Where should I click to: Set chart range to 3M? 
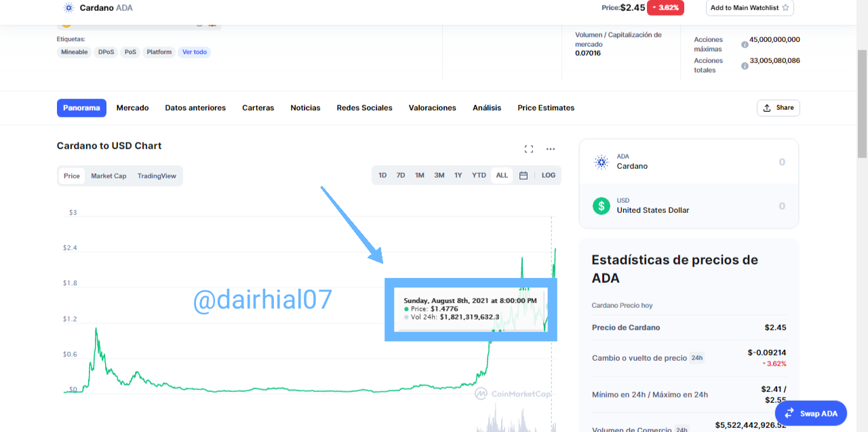(x=439, y=176)
